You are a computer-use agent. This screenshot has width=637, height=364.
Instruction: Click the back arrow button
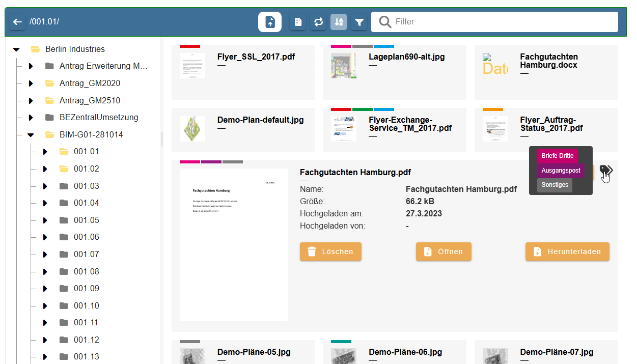pyautogui.click(x=17, y=22)
